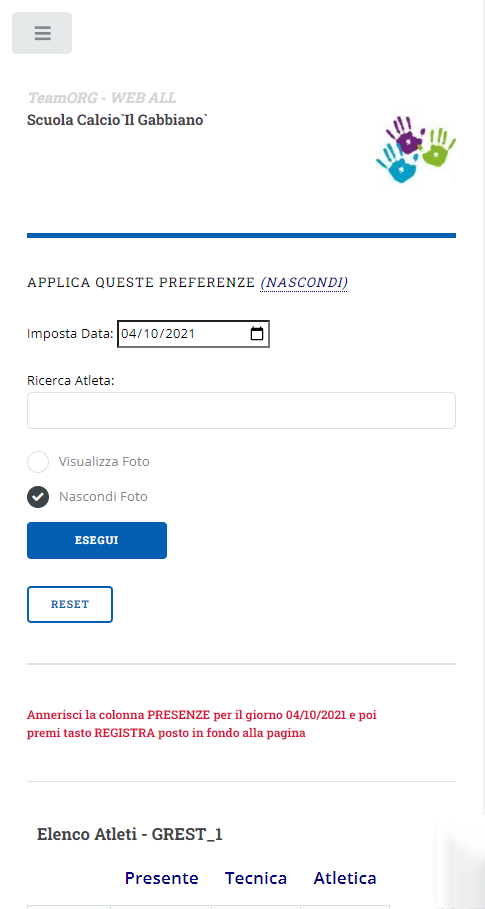Open the calendar picker in date field
The height and width of the screenshot is (909, 485).
[256, 334]
